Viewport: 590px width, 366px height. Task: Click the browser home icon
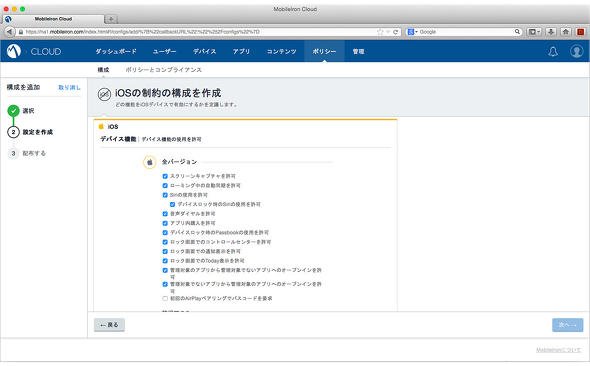click(x=566, y=32)
